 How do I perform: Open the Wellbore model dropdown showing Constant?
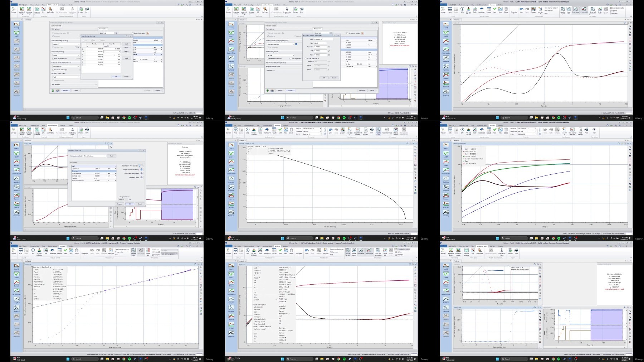click(x=66, y=44)
